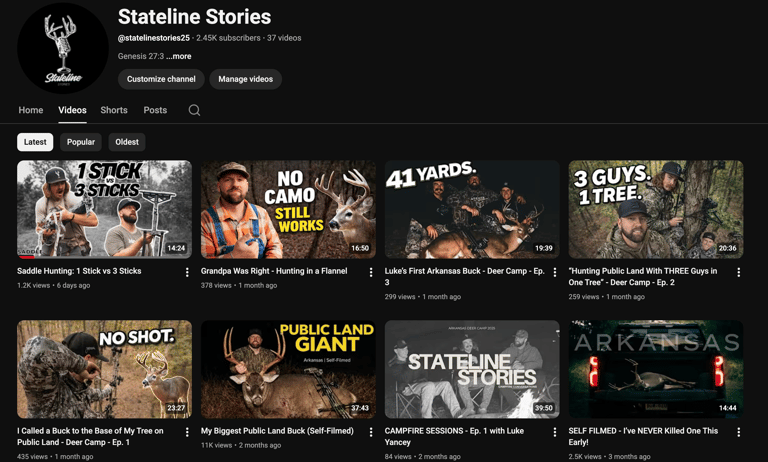Open options menu for SELF FILMED video
This screenshot has height=462, width=768.
coord(739,432)
